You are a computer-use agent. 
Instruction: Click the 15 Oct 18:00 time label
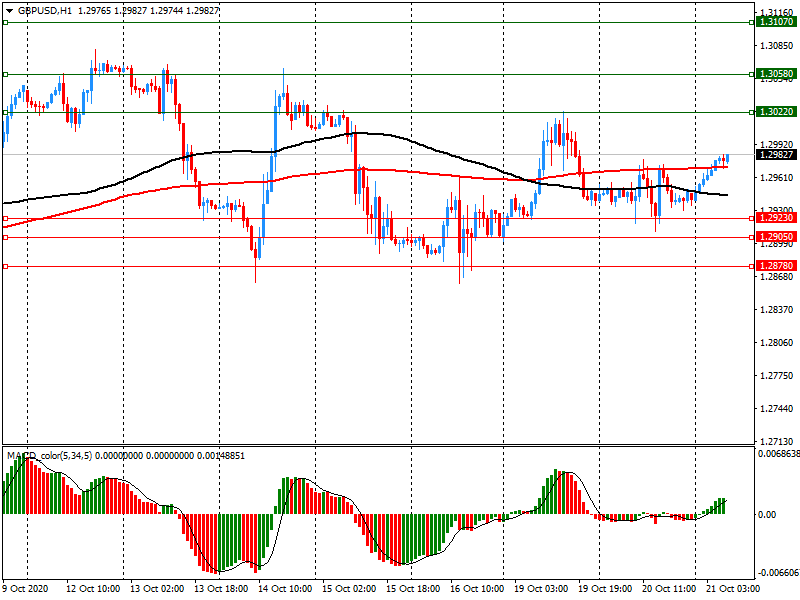(413, 588)
